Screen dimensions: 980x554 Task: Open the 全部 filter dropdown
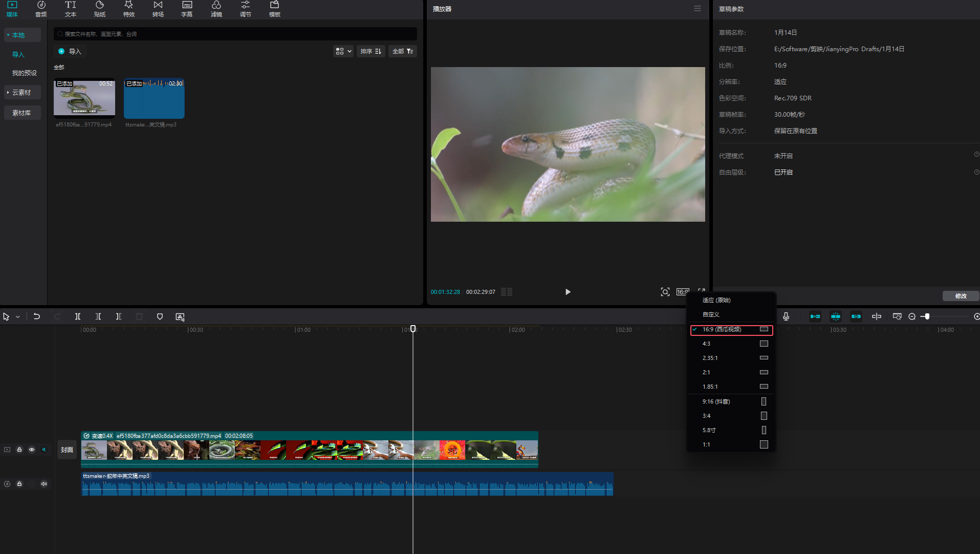pyautogui.click(x=403, y=51)
